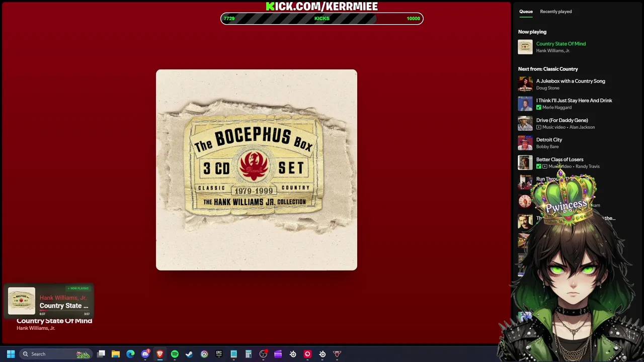Click the Doug Stone album thumbnail
Screen dimensions: 644x362
525,84
